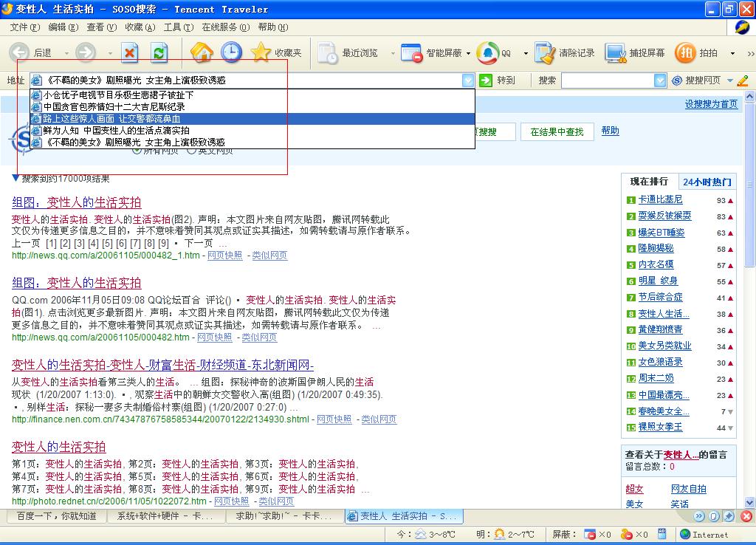Image resolution: width=756 pixels, height=545 pixels.
Task: Switch to the 系统+软件+硬件 tab
Action: [x=165, y=516]
